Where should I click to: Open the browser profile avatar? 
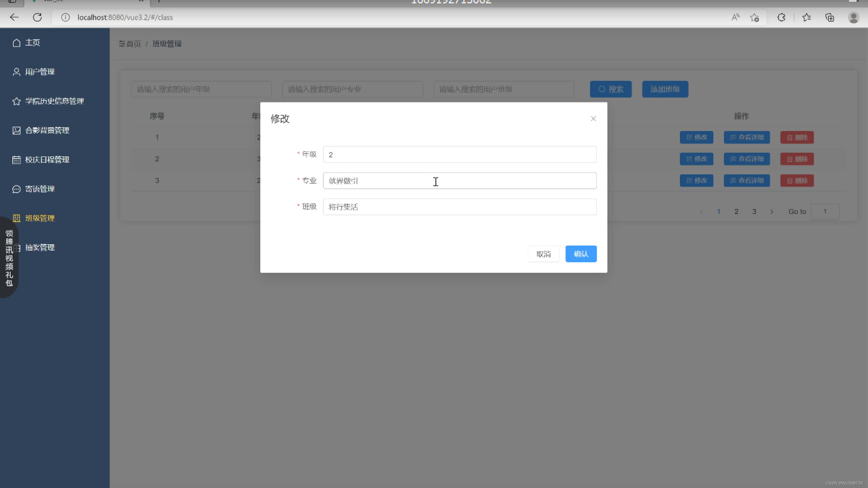tap(853, 18)
